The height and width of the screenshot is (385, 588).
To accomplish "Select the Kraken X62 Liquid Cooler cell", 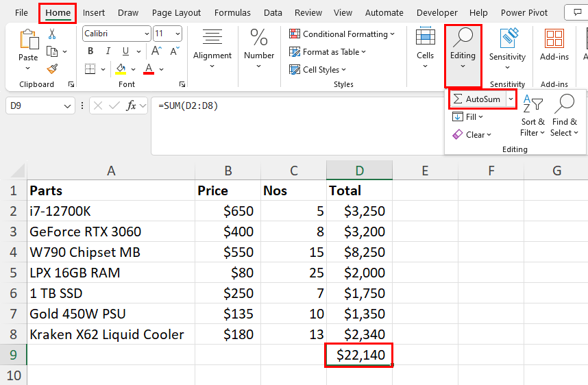I will [111, 334].
